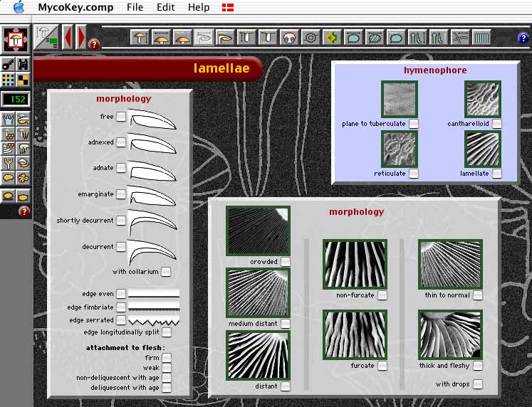The width and height of the screenshot is (532, 407).
Task: Click the blue help icon at top right
Action: (523, 38)
